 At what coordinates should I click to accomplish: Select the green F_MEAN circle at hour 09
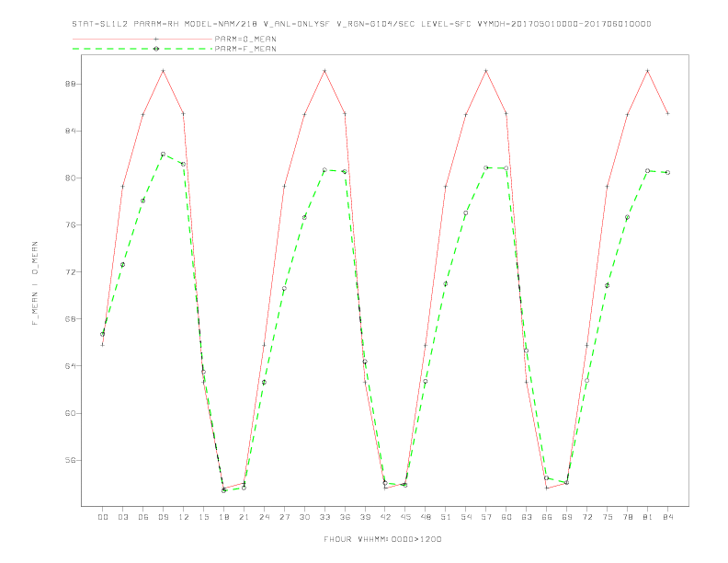pos(163,154)
